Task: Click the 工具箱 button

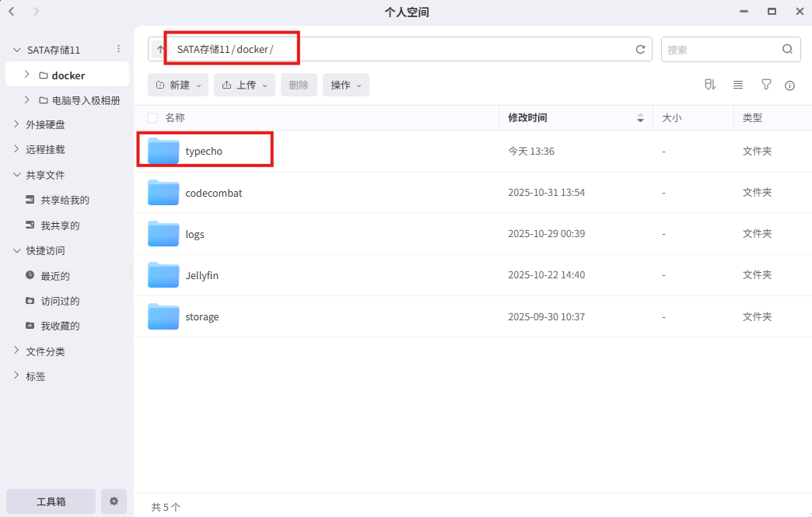Action: 50,501
